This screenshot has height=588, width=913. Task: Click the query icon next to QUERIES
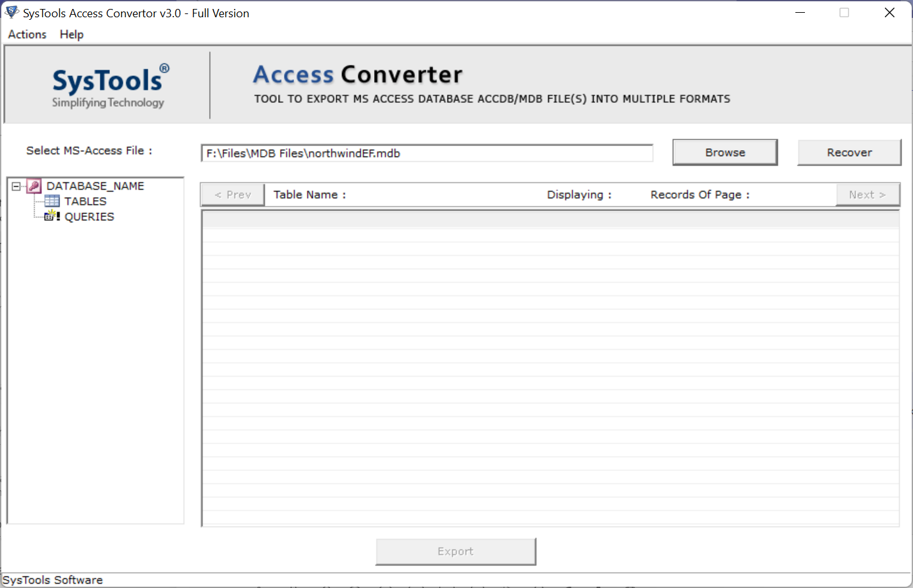[52, 216]
